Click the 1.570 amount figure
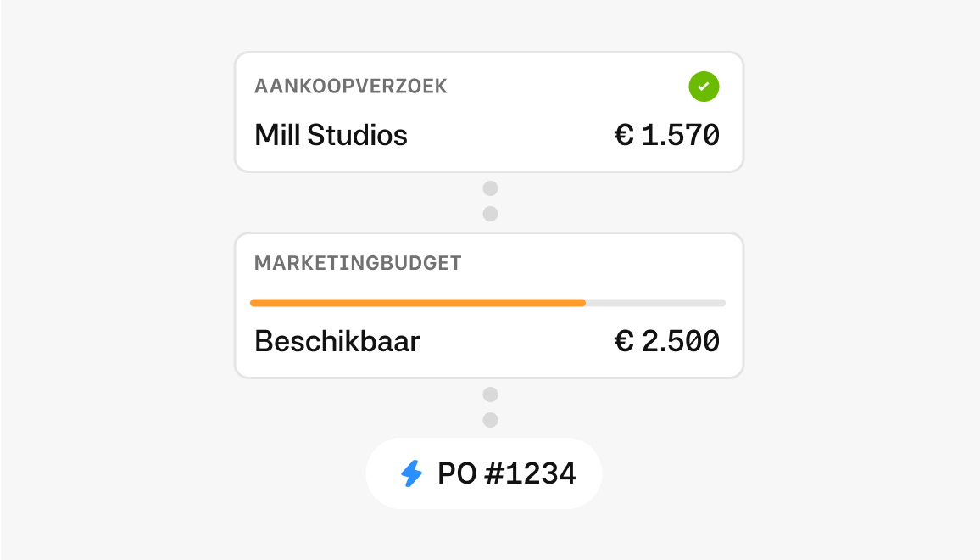 pos(681,135)
